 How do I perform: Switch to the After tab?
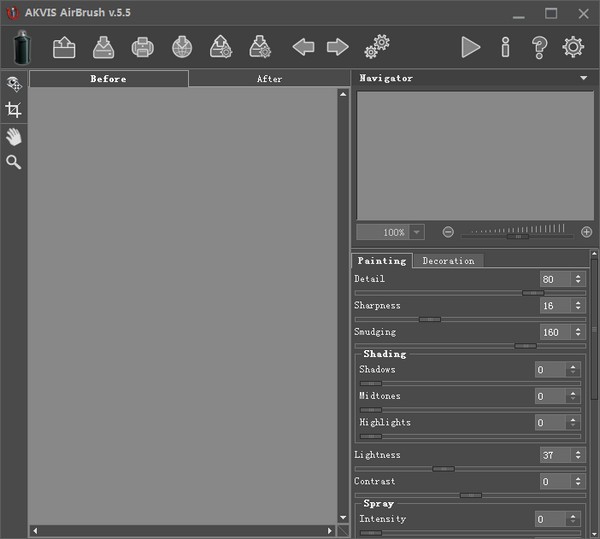point(269,79)
